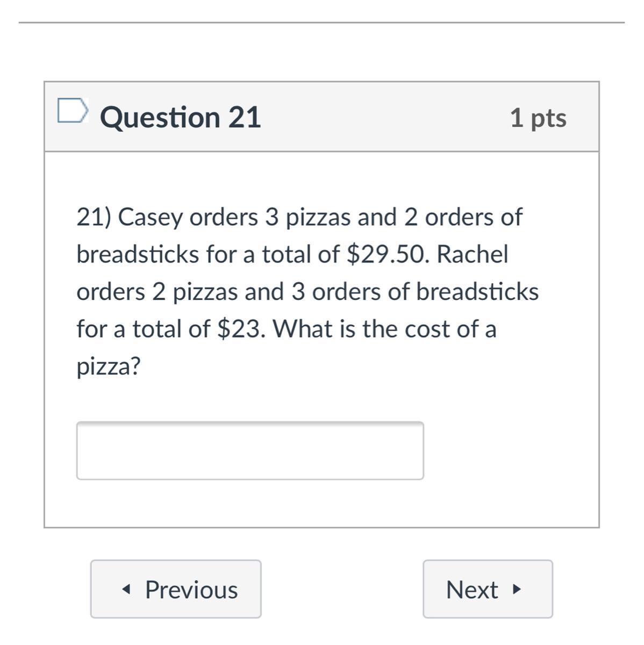Screen dimensions: 644x645
Task: Click the Question 21 heading
Action: pyautogui.click(x=181, y=117)
